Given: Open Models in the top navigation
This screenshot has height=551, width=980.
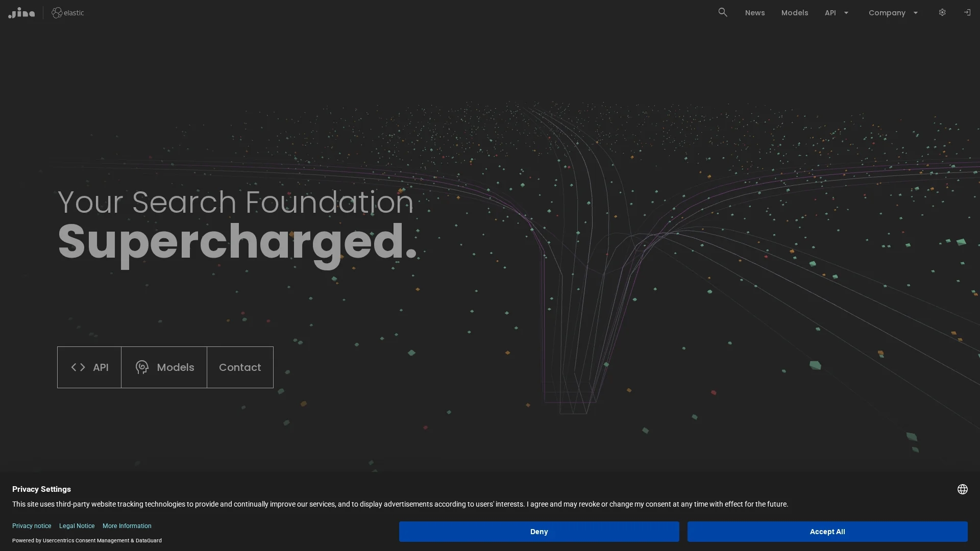Looking at the screenshot, I should (x=795, y=13).
